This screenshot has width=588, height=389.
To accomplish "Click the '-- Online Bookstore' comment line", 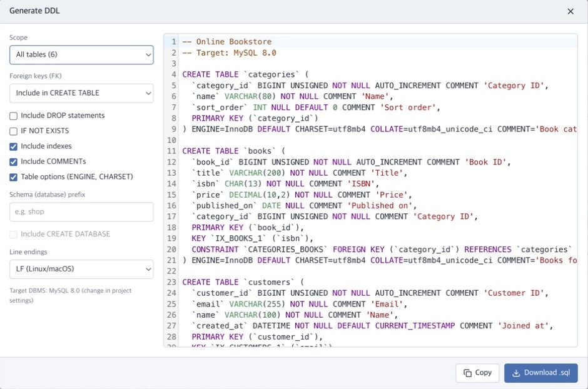I will pyautogui.click(x=227, y=42).
